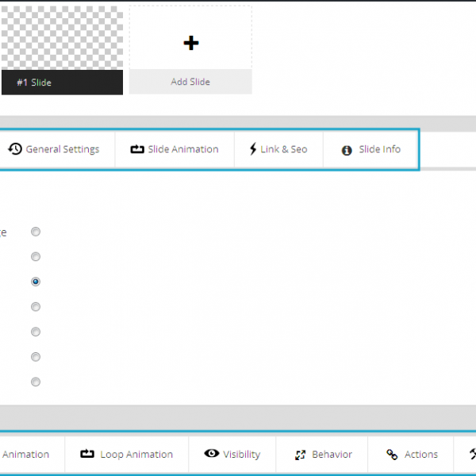Click the chain-link Actions icon

click(392, 455)
